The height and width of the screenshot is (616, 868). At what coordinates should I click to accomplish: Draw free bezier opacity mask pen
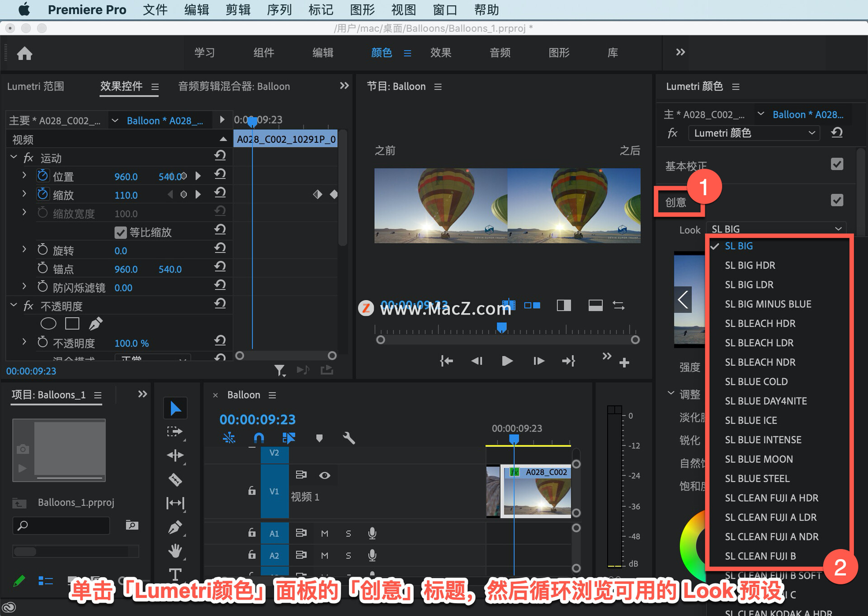[x=95, y=324]
